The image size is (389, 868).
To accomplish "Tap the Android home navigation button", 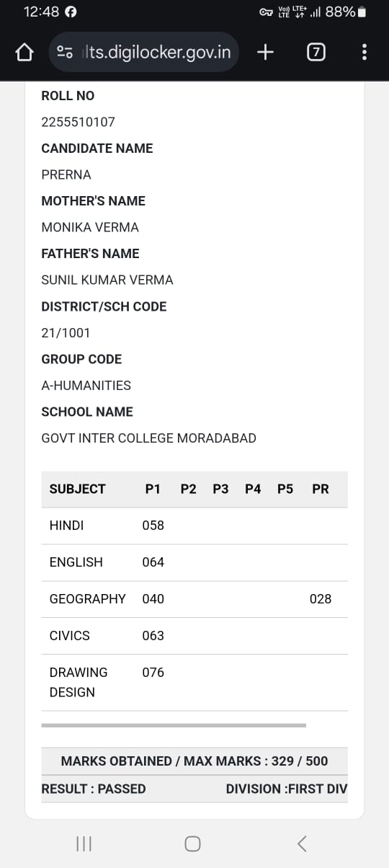I will (x=192, y=843).
